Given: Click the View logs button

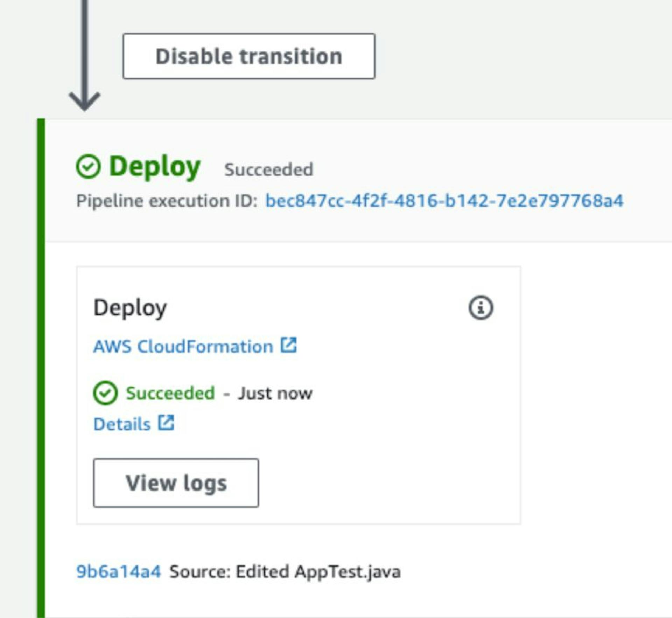Looking at the screenshot, I should click(x=176, y=483).
